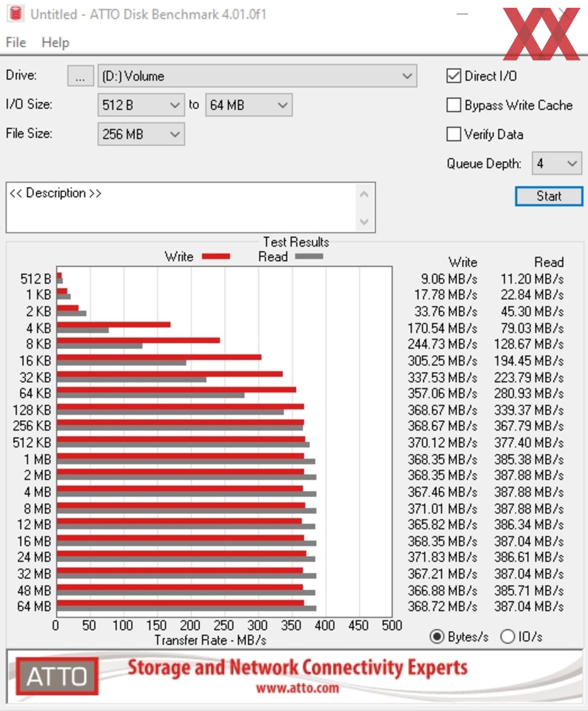Viewport: 588px width, 711px height.
Task: Click the 368.72 MB/s write value
Action: 442,606
